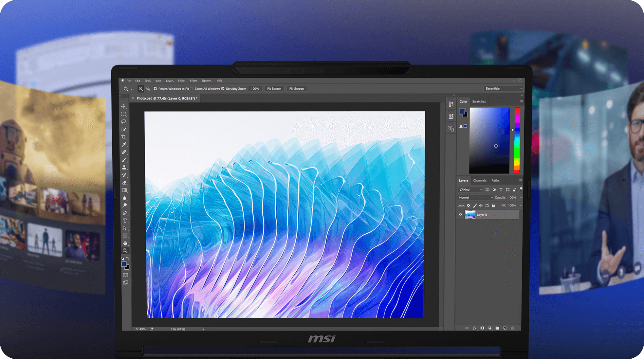Image resolution: width=644 pixels, height=359 pixels.
Task: Choose the Type text tool
Action: pyautogui.click(x=125, y=221)
